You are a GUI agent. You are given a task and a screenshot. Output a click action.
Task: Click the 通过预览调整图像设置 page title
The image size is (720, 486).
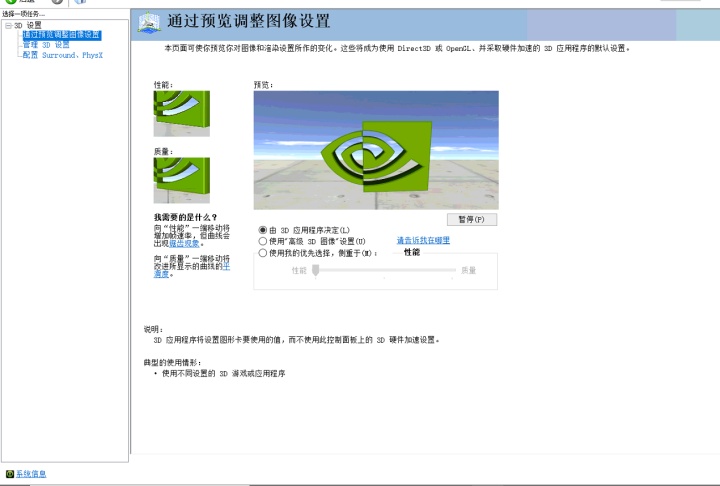[x=248, y=21]
